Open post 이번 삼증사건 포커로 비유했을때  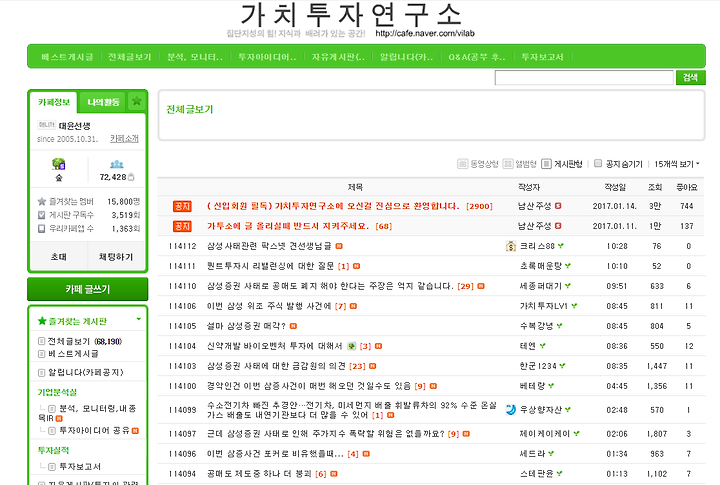click(x=275, y=454)
